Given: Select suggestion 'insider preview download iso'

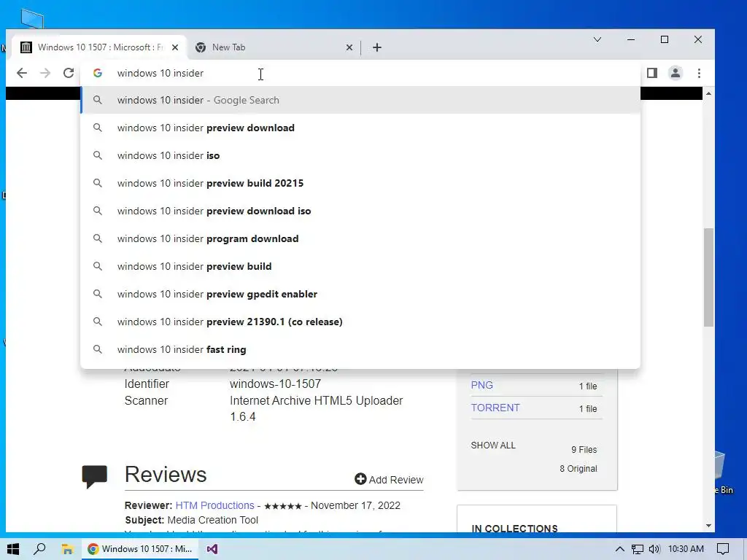Looking at the screenshot, I should coord(360,211).
